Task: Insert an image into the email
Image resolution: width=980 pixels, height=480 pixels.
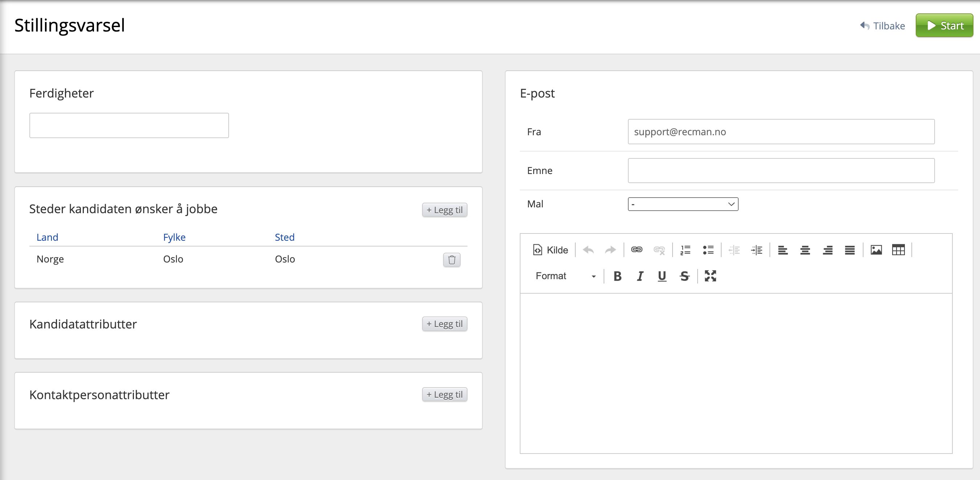Action: (876, 250)
